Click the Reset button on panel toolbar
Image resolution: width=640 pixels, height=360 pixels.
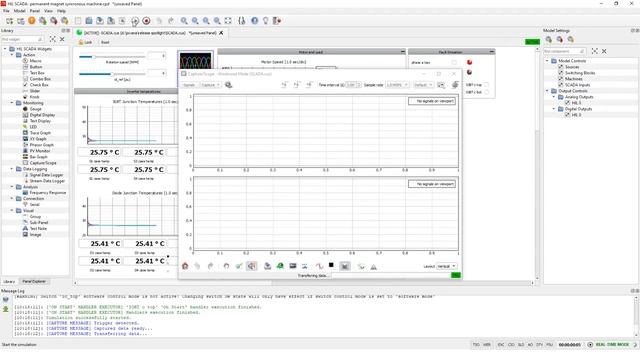pos(104,42)
